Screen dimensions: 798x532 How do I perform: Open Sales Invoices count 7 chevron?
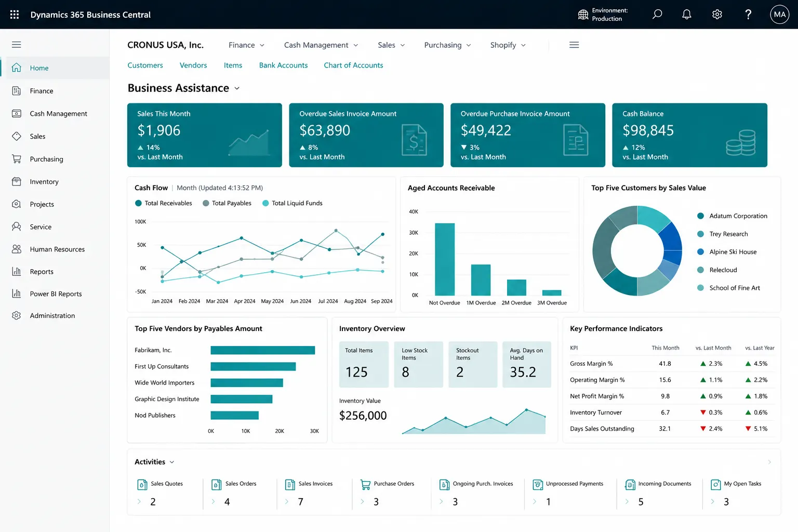coord(287,501)
